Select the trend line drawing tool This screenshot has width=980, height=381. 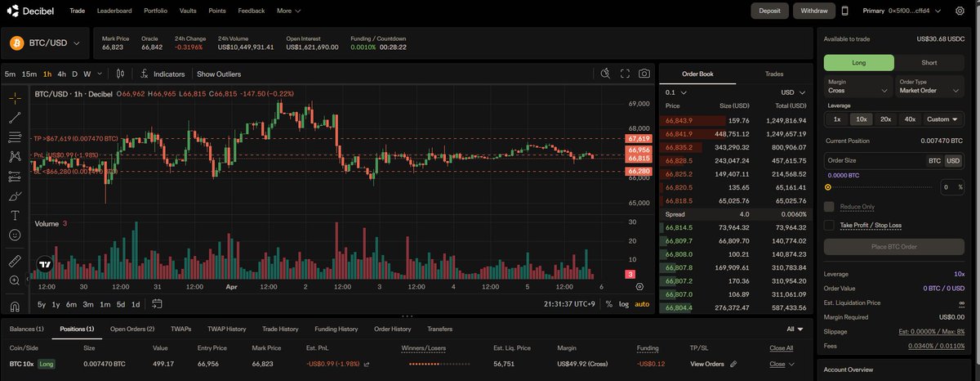[15, 118]
